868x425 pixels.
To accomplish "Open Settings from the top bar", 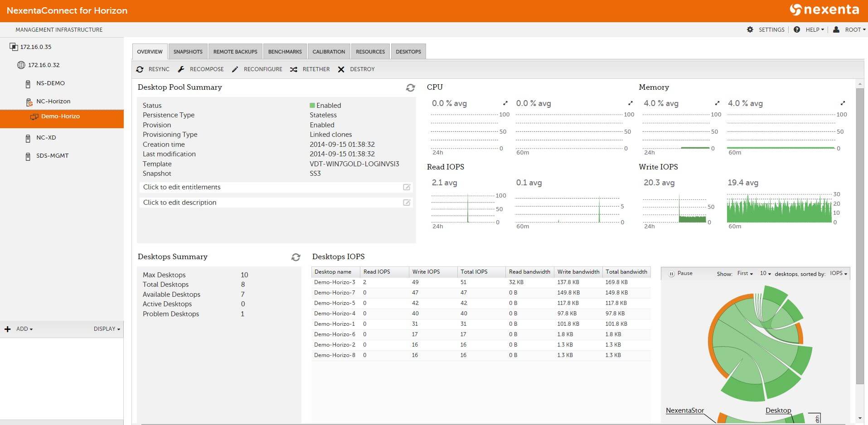I will click(766, 29).
